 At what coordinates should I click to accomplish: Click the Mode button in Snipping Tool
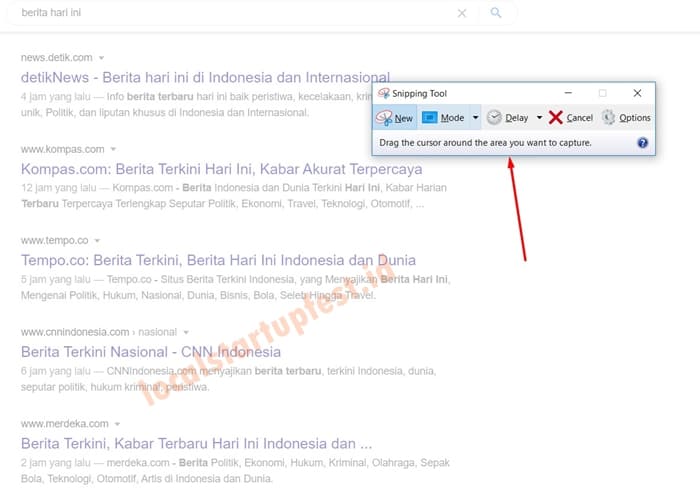pyautogui.click(x=443, y=118)
